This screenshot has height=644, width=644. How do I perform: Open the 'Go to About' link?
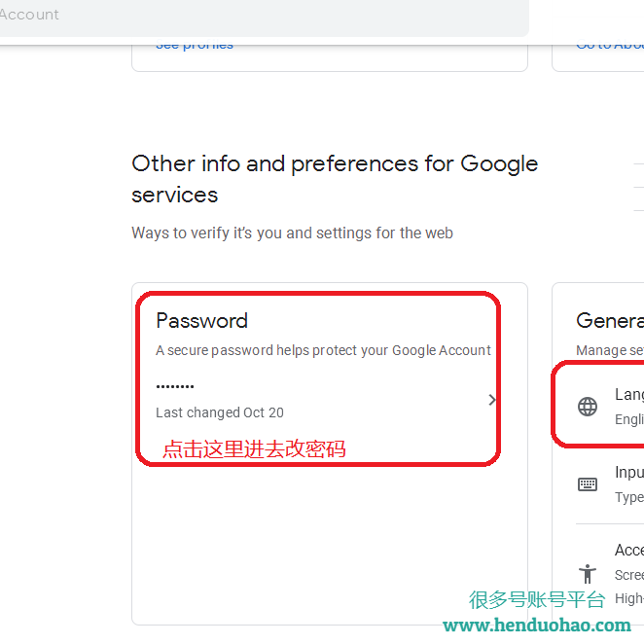[x=610, y=45]
